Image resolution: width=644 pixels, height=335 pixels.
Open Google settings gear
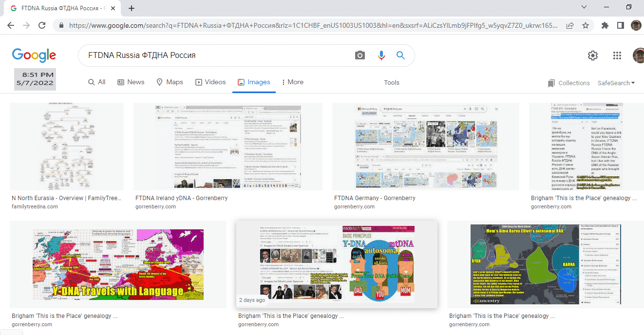593,56
